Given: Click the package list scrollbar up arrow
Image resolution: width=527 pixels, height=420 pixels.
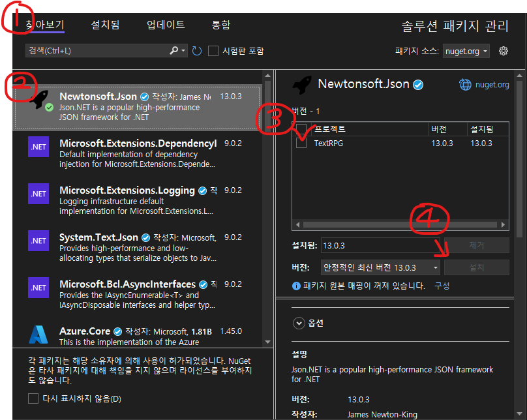Looking at the screenshot, I should tap(268, 76).
